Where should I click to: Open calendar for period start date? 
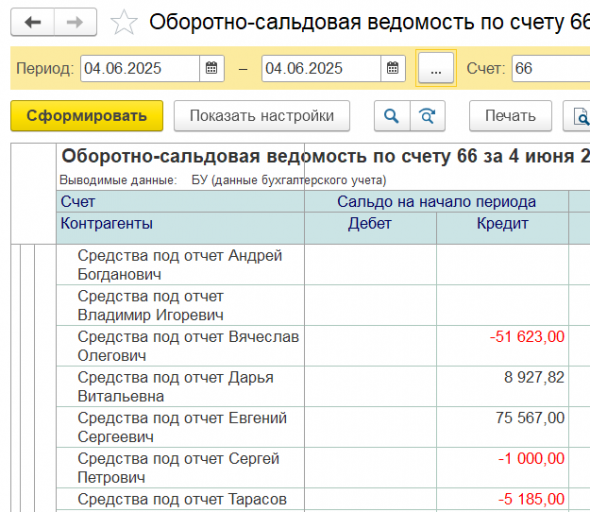[211, 68]
